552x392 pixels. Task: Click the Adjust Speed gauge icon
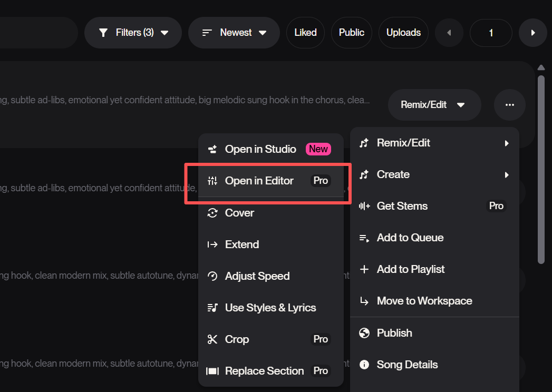point(212,276)
